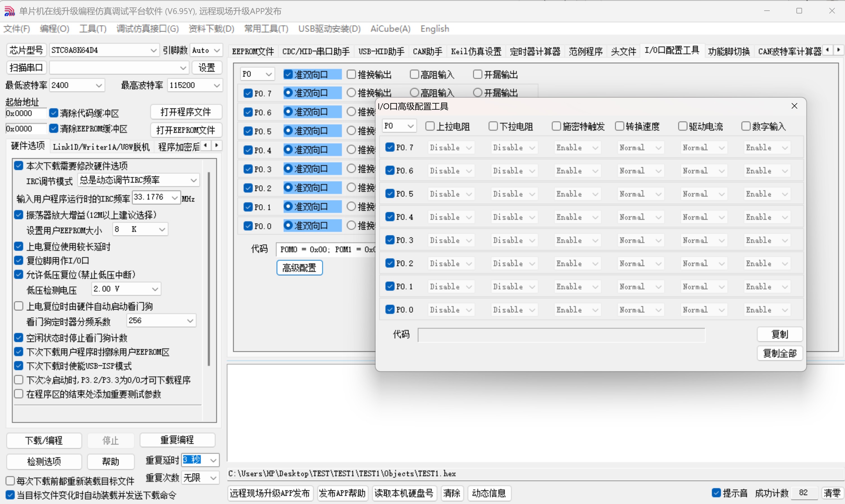
Task: Open the AiCube(A) menu
Action: pyautogui.click(x=390, y=29)
